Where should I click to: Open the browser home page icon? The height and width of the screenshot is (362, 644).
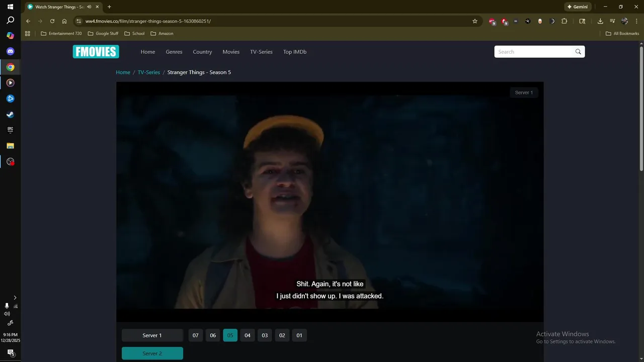pyautogui.click(x=64, y=21)
